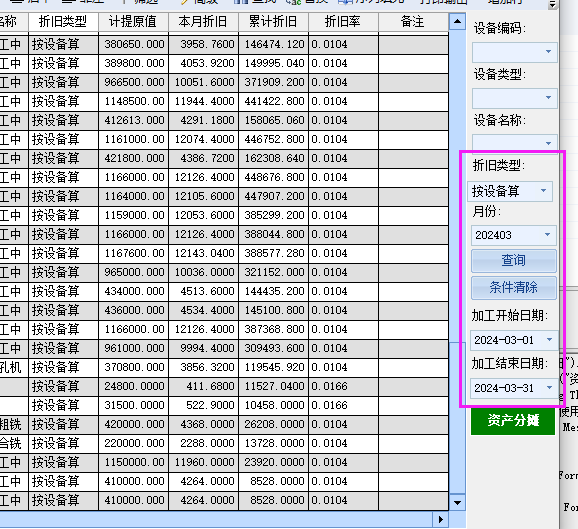Select the cell with value 162308.640

274,159
